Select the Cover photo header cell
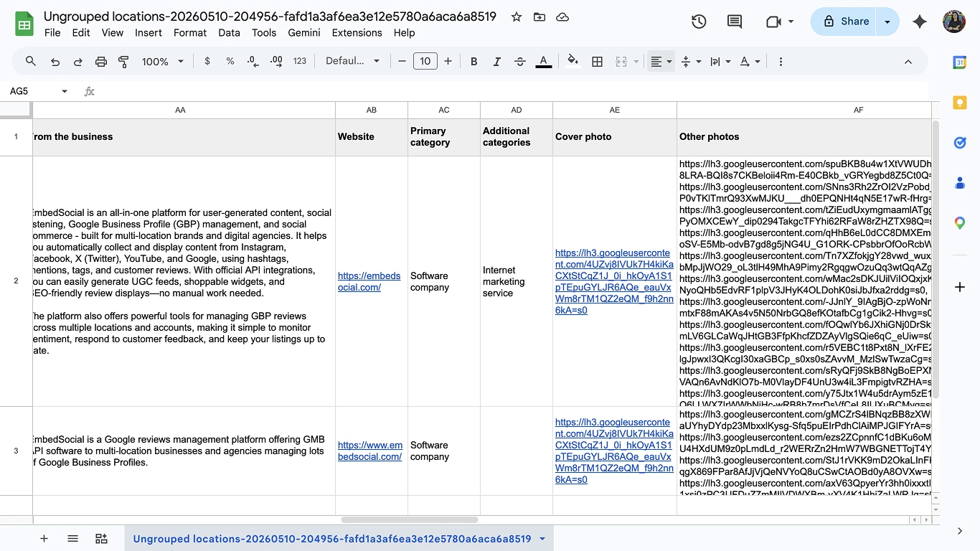980x551 pixels. (x=614, y=137)
